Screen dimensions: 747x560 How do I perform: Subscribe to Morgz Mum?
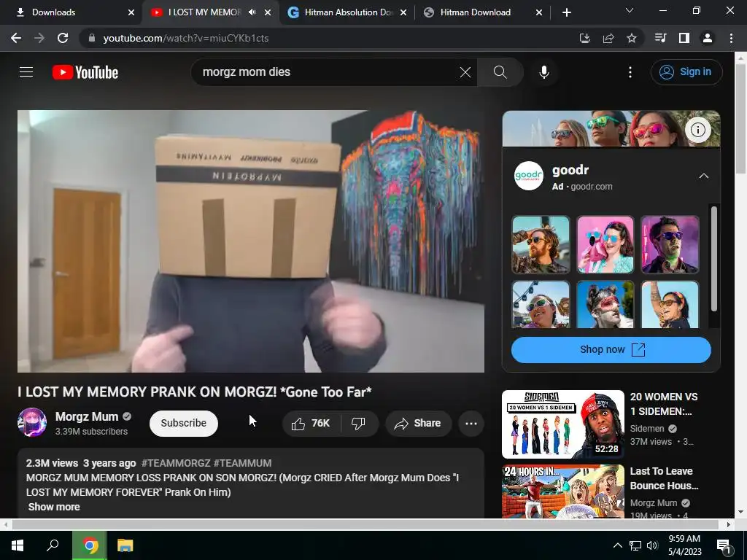click(183, 423)
